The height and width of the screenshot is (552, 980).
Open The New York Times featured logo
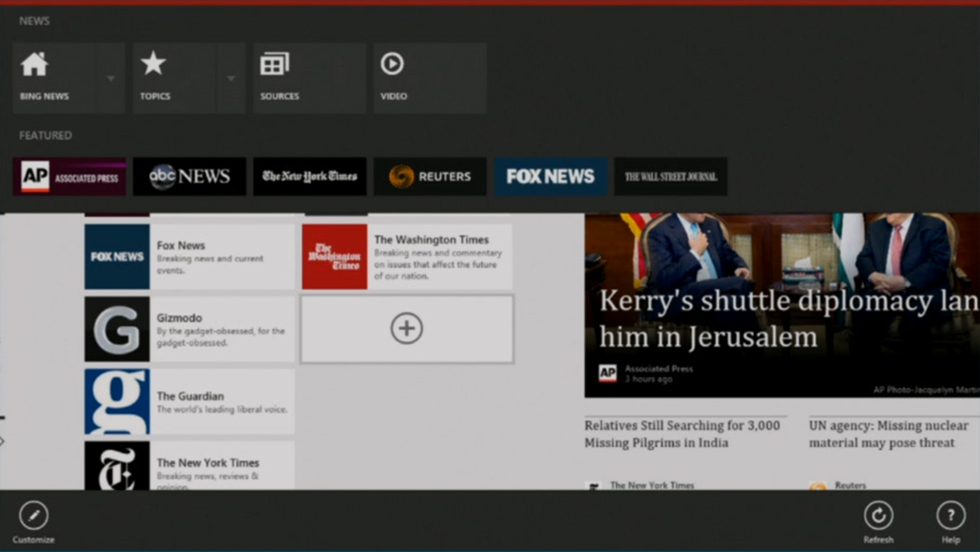309,177
